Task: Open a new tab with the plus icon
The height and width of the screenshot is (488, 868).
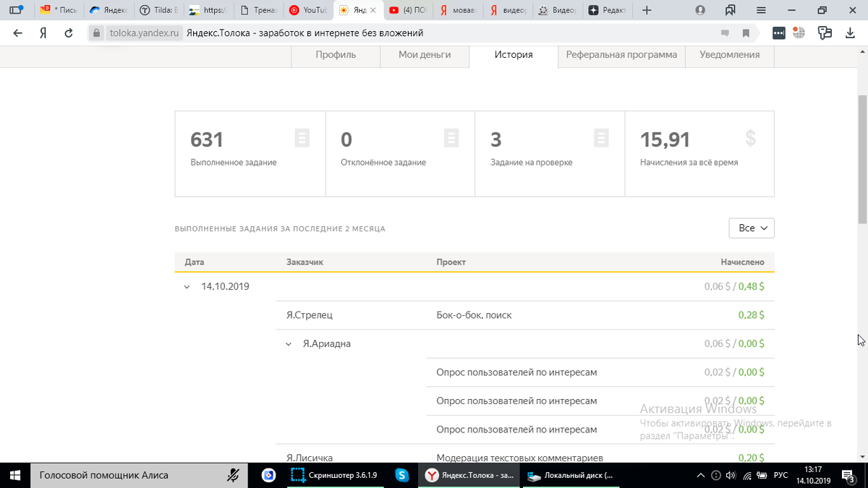Action: [647, 10]
